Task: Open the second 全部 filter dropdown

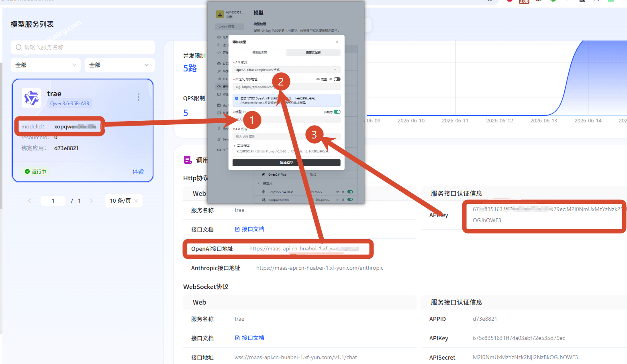Action: [x=120, y=65]
